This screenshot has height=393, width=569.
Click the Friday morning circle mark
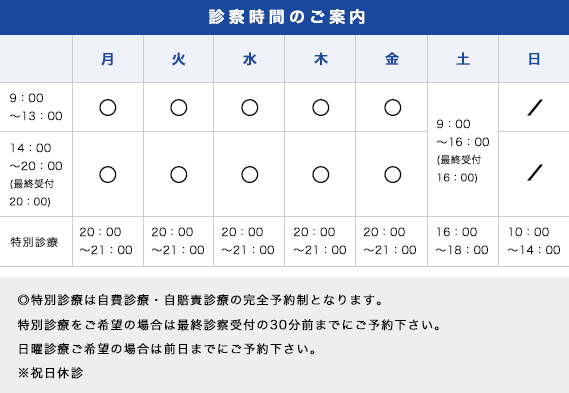coord(392,108)
